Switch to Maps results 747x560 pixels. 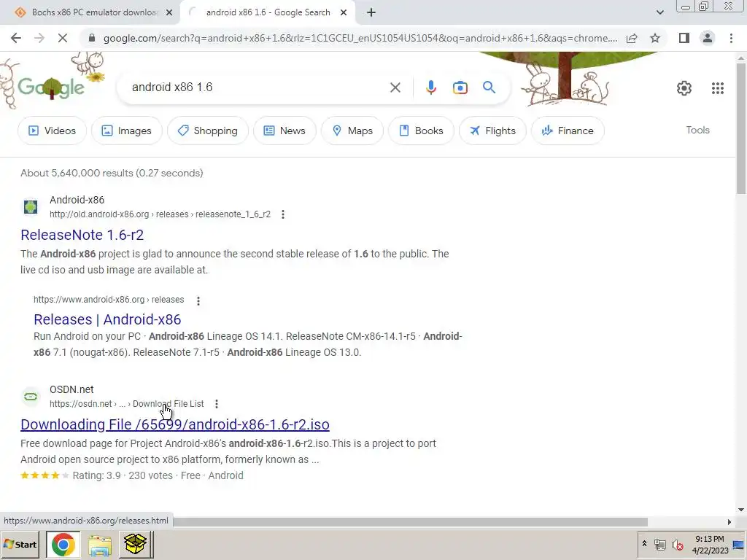[x=352, y=131]
